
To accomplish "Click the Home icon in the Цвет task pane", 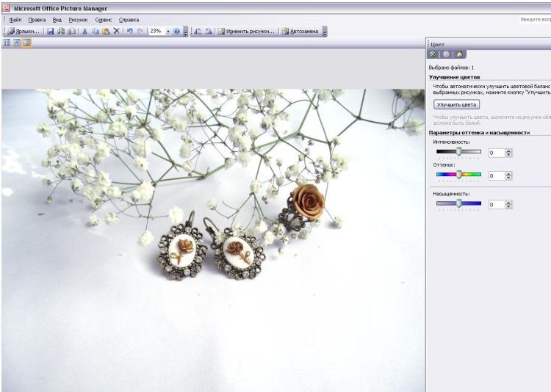I will [x=459, y=54].
